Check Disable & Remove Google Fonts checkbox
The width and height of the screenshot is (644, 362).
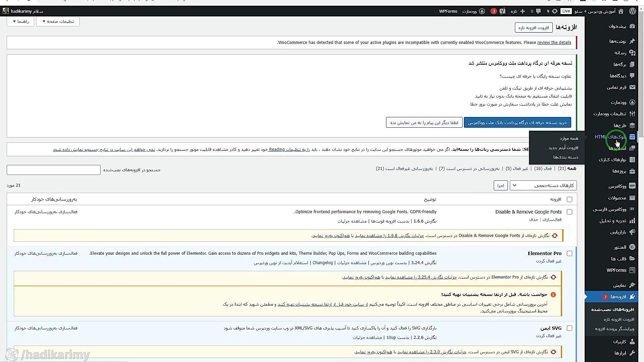coord(570,212)
